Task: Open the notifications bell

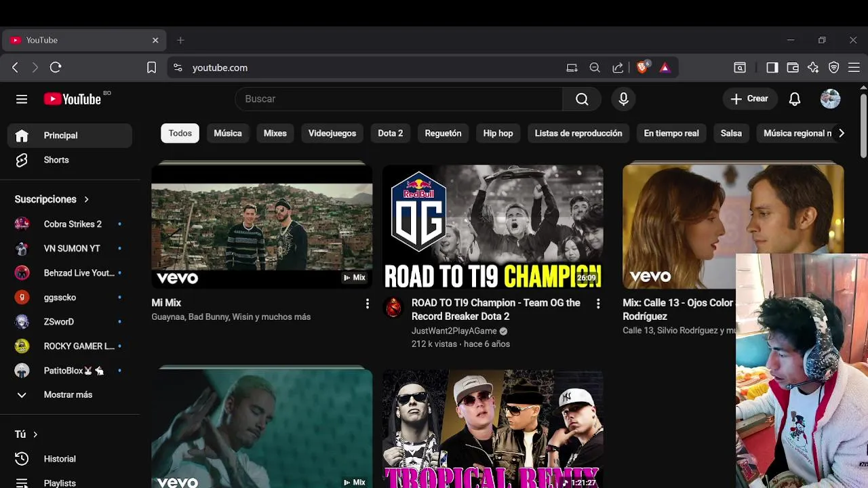Action: (795, 99)
